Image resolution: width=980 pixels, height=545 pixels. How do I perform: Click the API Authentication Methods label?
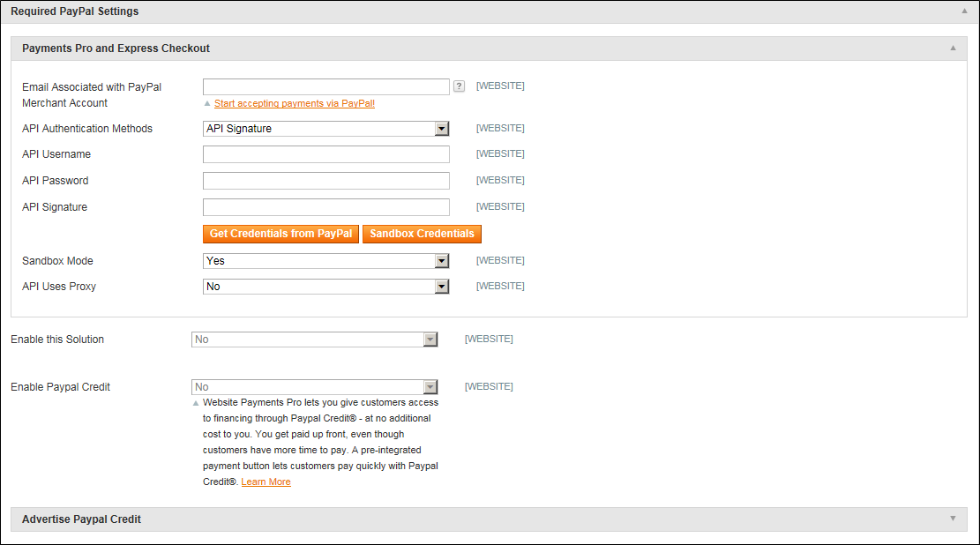pyautogui.click(x=86, y=129)
